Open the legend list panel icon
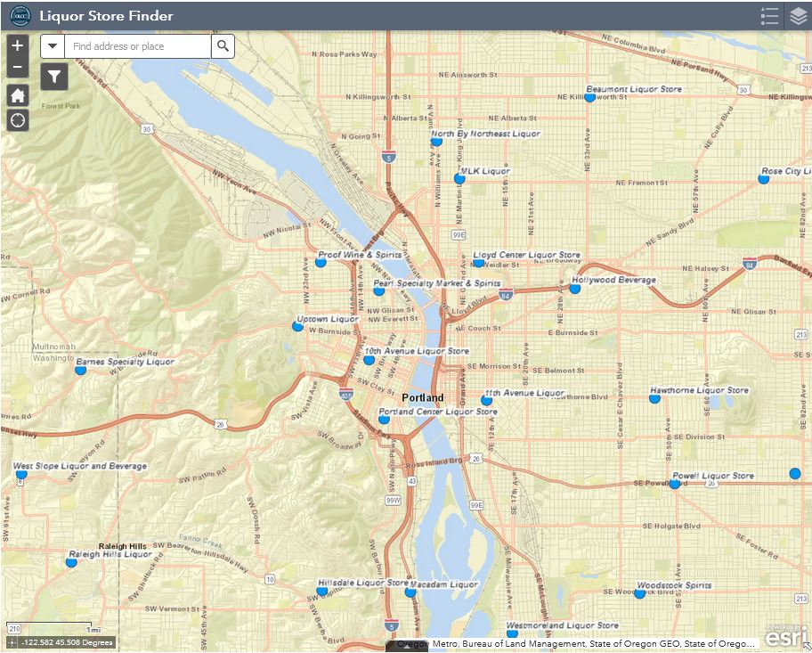The width and height of the screenshot is (812, 653). [769, 16]
